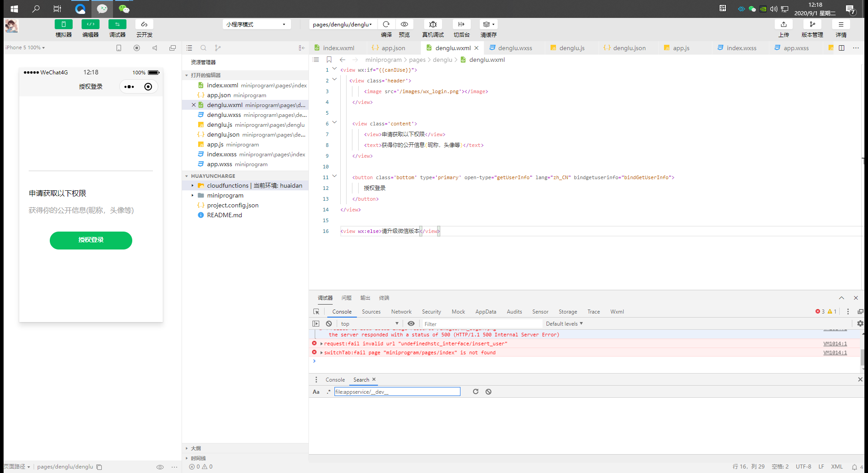Open project details (详情) menu
This screenshot has height=473, width=868.
841,24
